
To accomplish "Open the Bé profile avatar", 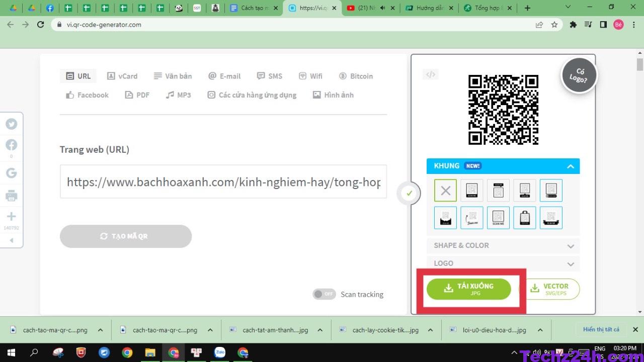I will pyautogui.click(x=618, y=25).
